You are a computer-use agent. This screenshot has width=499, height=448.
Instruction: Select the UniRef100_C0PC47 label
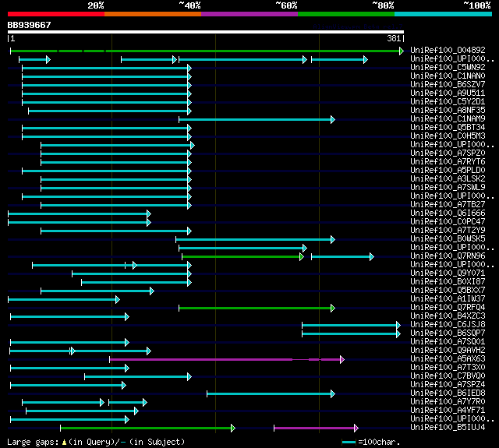(x=448, y=222)
